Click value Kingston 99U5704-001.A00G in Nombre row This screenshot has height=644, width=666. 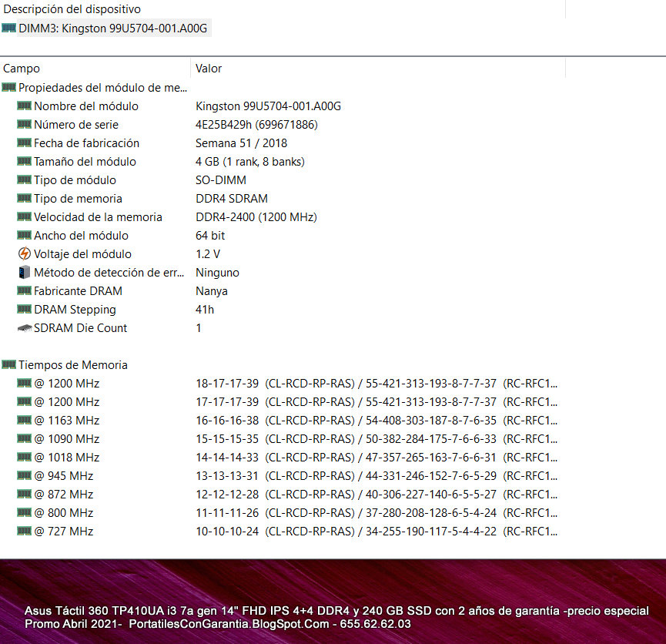268,106
